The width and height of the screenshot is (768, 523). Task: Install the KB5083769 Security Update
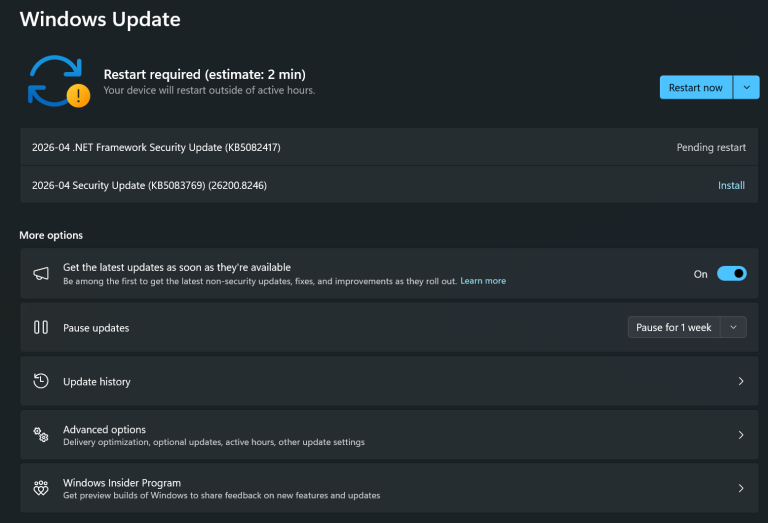(x=731, y=185)
